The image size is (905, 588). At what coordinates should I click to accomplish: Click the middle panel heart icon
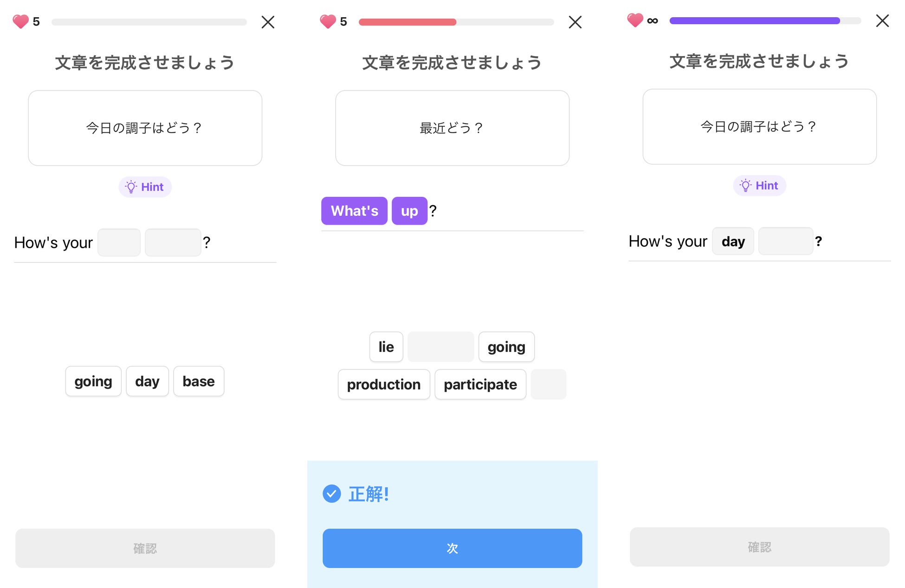328,21
